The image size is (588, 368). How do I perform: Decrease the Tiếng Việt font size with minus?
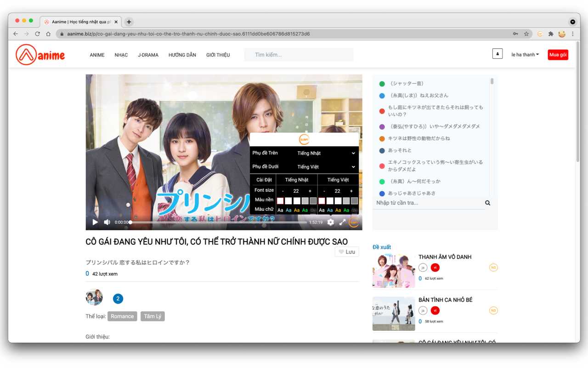[x=324, y=191]
